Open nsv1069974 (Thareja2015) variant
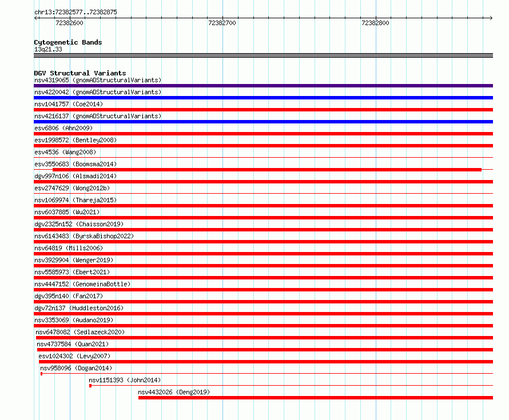Image resolution: width=509 pixels, height=420 pixels. click(75, 200)
